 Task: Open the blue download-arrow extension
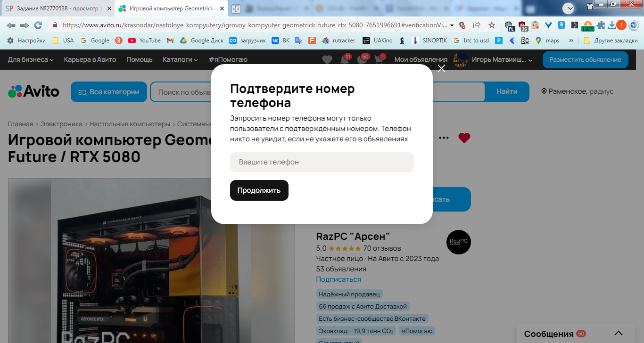point(561,25)
